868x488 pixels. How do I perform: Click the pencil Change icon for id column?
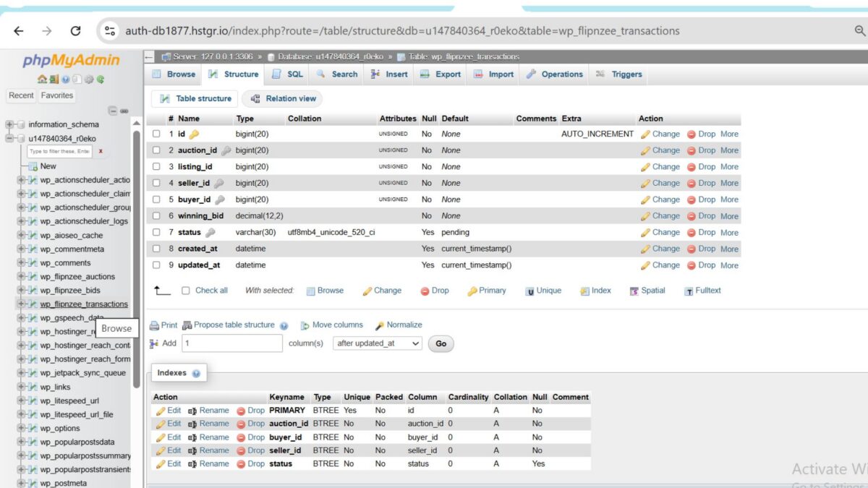pos(645,134)
